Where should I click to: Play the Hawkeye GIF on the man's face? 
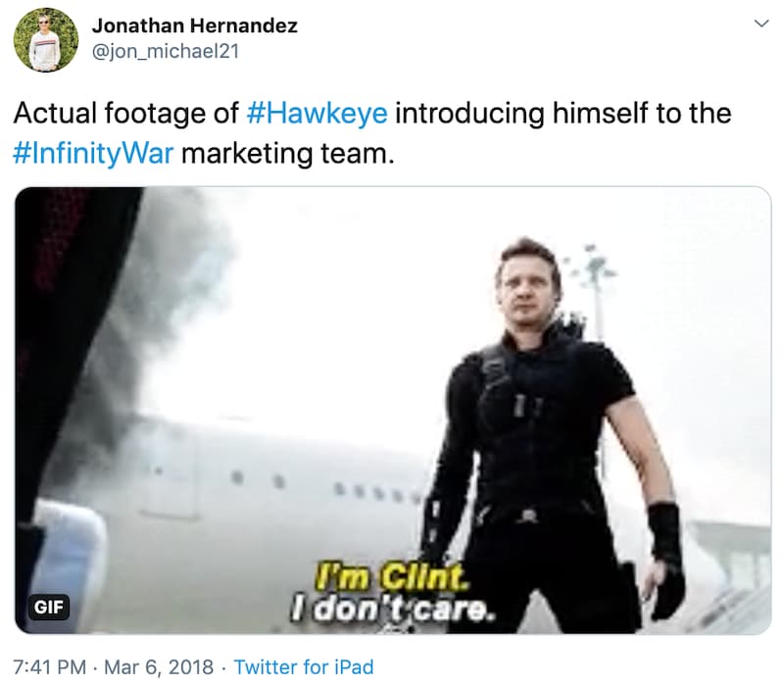coord(529,285)
